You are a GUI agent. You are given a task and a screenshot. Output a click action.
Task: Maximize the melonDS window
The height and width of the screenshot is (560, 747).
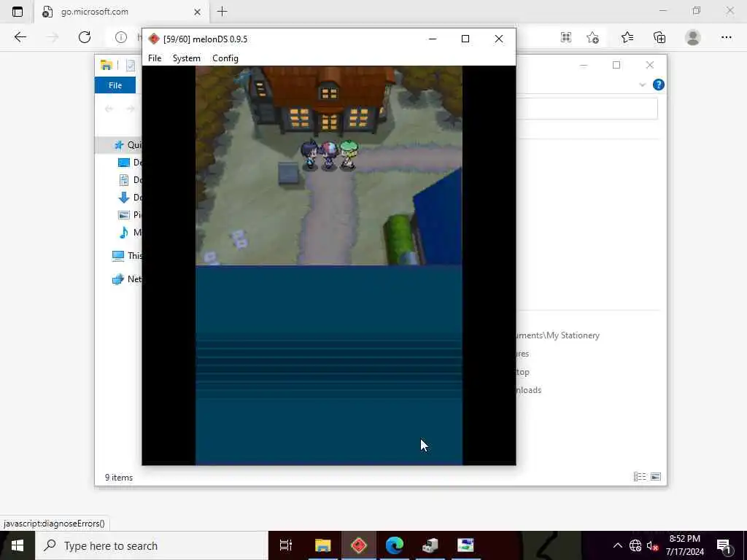click(x=465, y=39)
